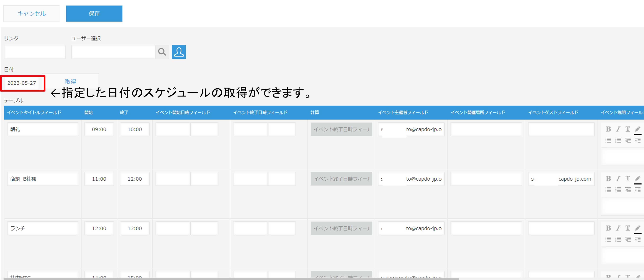Click the 09:00 start time field
The height and width of the screenshot is (280, 644).
click(x=99, y=129)
